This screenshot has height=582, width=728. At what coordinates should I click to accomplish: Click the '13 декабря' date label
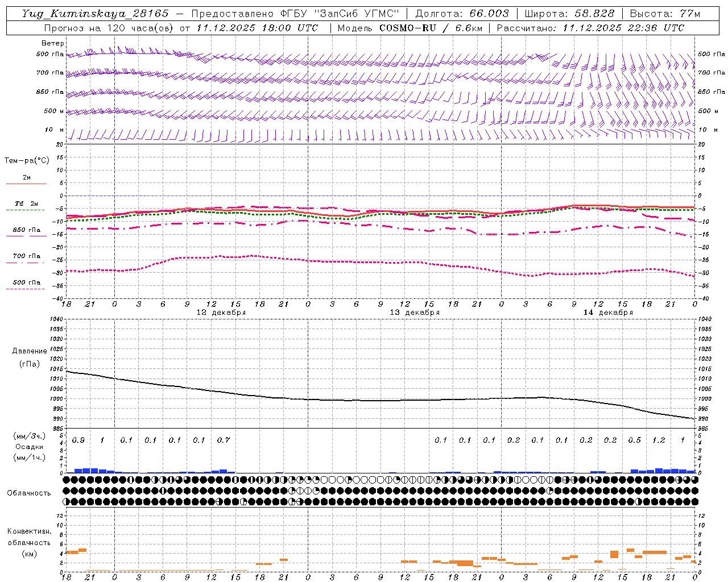coord(415,313)
